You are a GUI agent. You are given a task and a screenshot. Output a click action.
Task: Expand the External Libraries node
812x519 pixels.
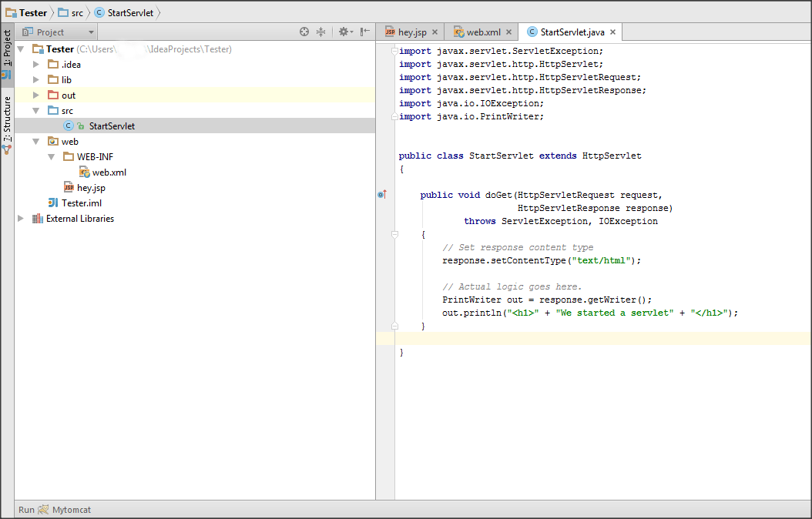(21, 219)
